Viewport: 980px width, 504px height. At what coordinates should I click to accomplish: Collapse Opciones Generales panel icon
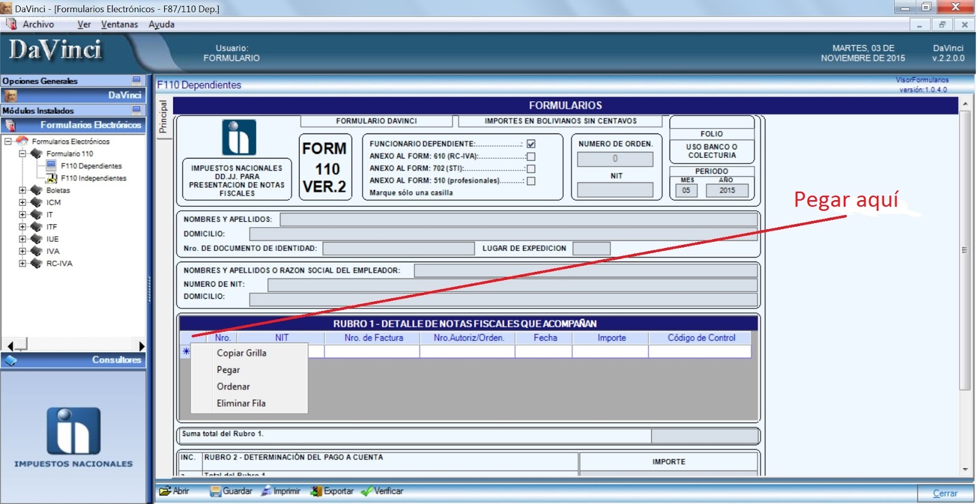point(137,80)
